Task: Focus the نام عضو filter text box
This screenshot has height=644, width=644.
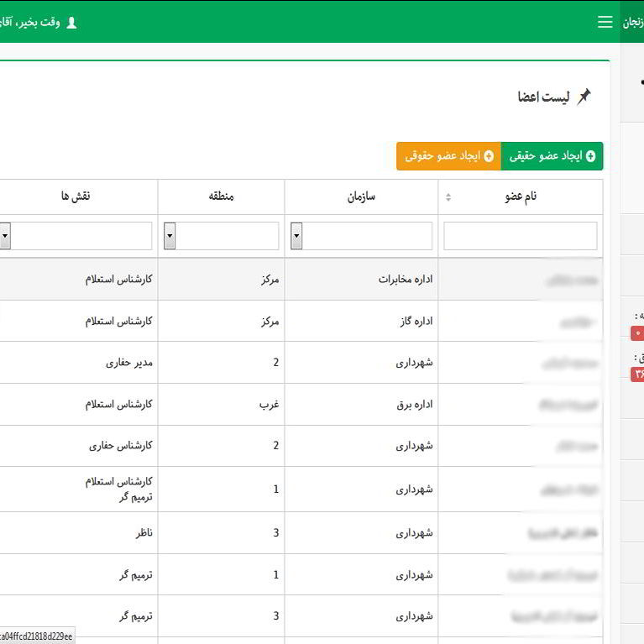Action: [520, 236]
